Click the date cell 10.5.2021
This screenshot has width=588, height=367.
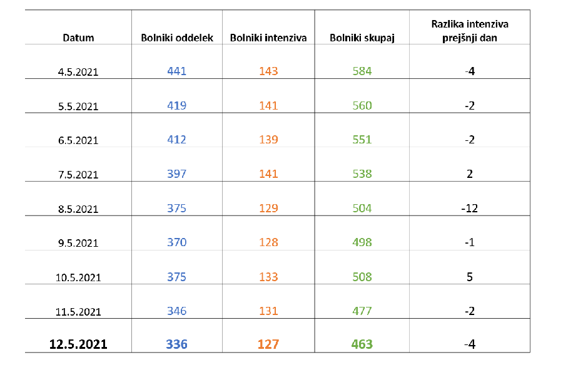tap(78, 277)
